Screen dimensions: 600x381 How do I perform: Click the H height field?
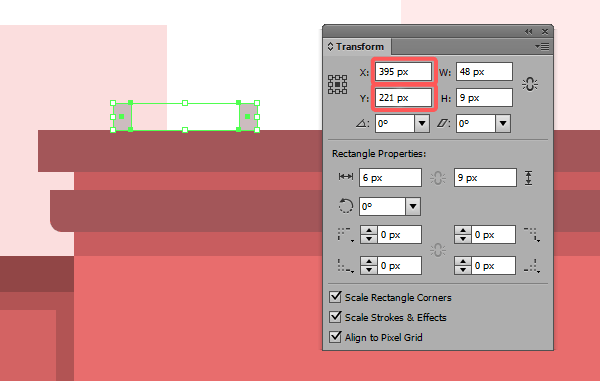pos(484,98)
